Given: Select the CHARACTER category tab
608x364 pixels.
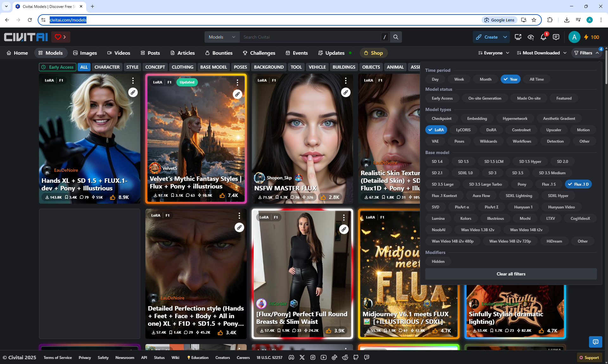Looking at the screenshot, I should coord(107,67).
